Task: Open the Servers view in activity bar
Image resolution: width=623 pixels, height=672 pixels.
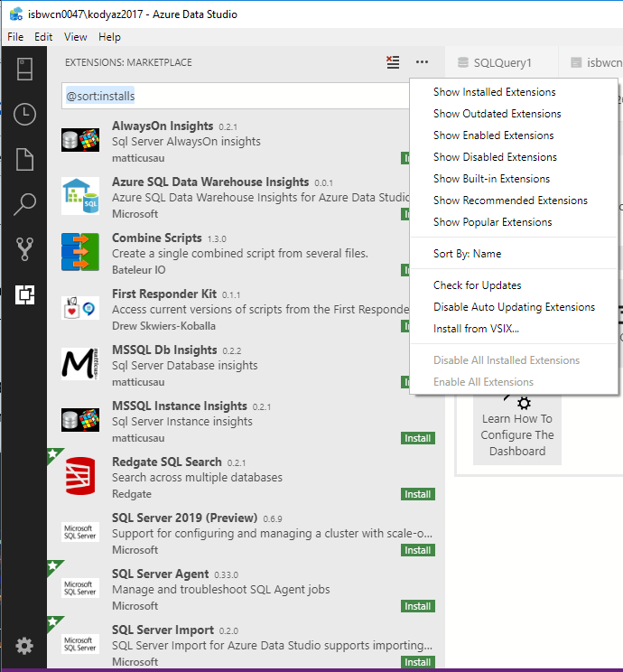Action: pos(24,70)
